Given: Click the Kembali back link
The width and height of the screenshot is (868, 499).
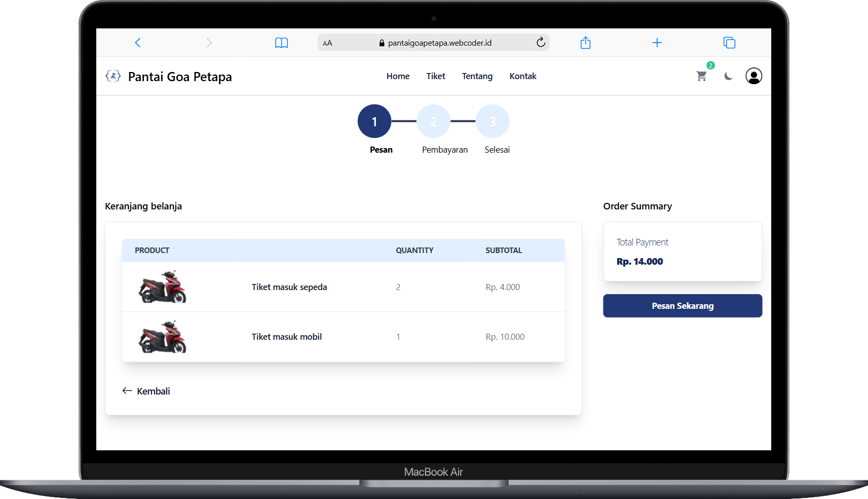Looking at the screenshot, I should point(146,391).
